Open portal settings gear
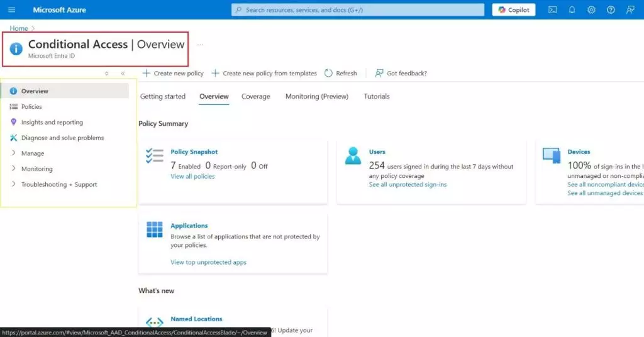644x337 pixels. click(591, 10)
